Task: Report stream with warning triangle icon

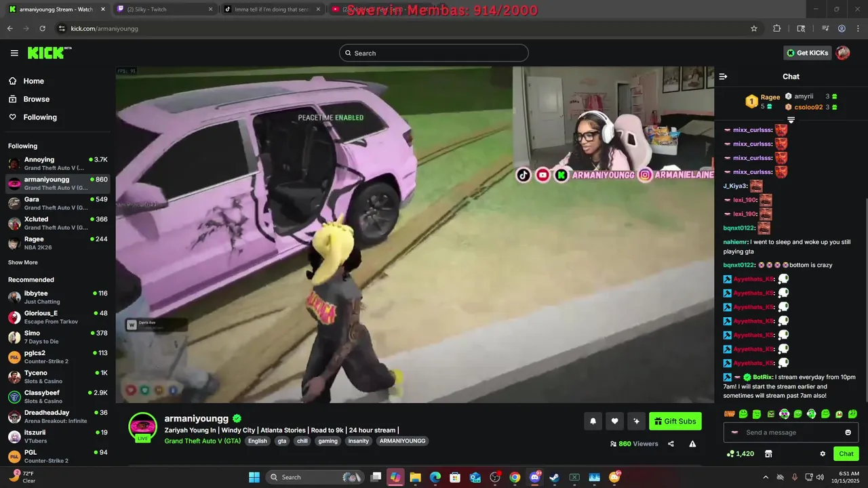Action: pyautogui.click(x=692, y=444)
